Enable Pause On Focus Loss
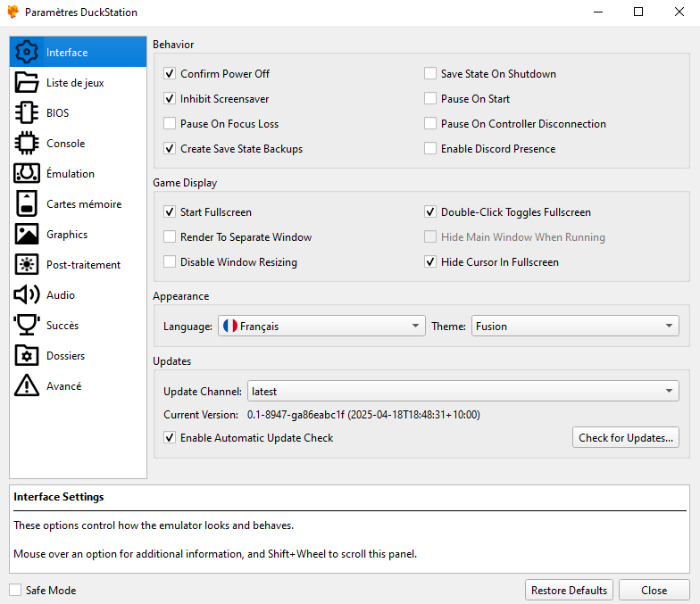 [170, 123]
